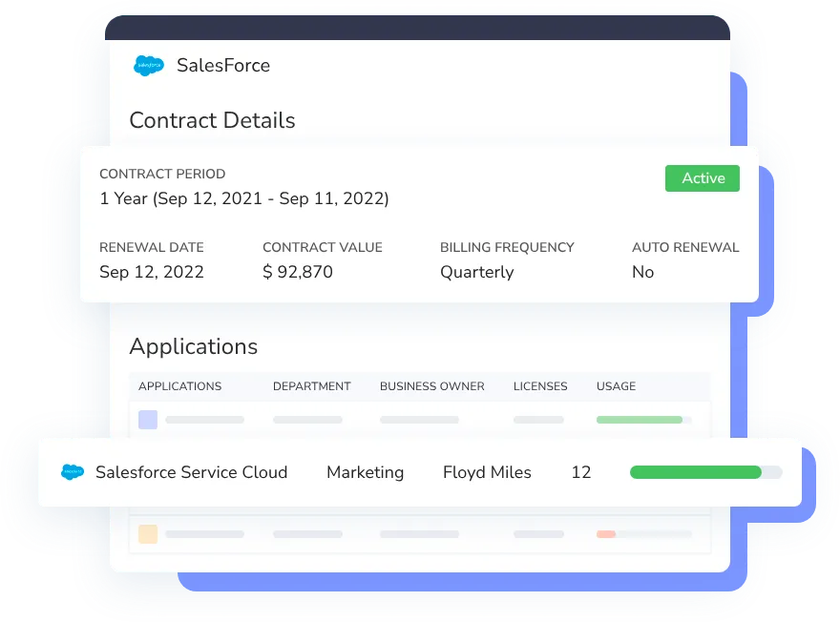840x622 pixels.
Task: Click the CONTRACT PERIOD label
Action: point(162,174)
